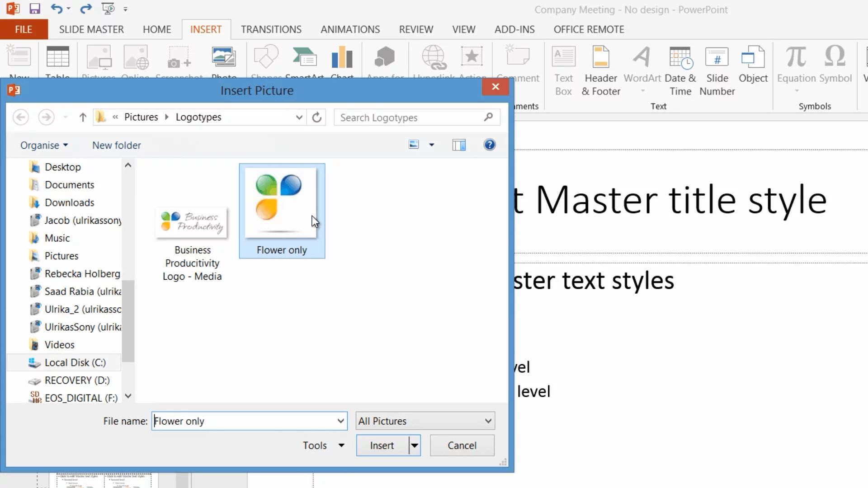
Task: Click the WordArt icon in ribbon
Action: click(x=642, y=58)
